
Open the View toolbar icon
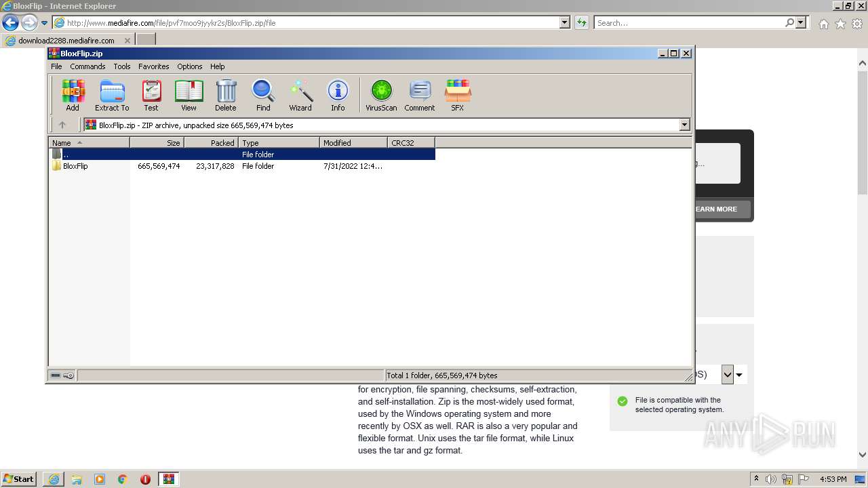(x=189, y=95)
